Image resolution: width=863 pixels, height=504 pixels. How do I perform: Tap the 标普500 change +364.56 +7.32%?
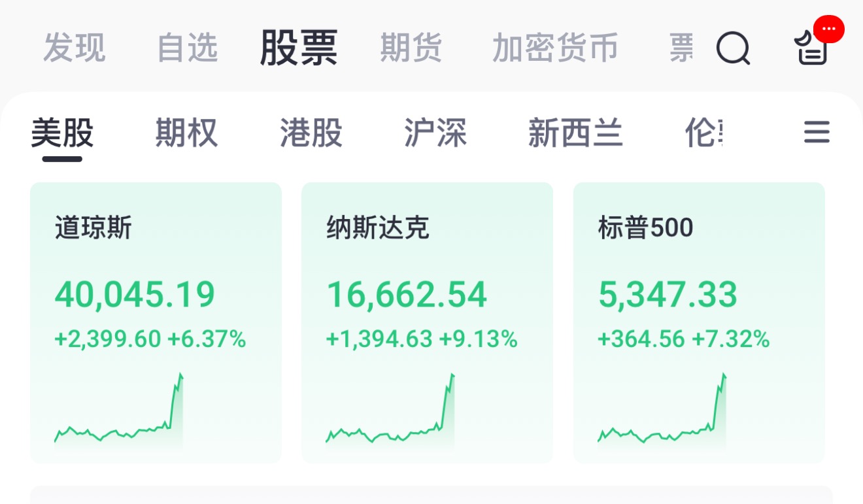click(x=684, y=339)
